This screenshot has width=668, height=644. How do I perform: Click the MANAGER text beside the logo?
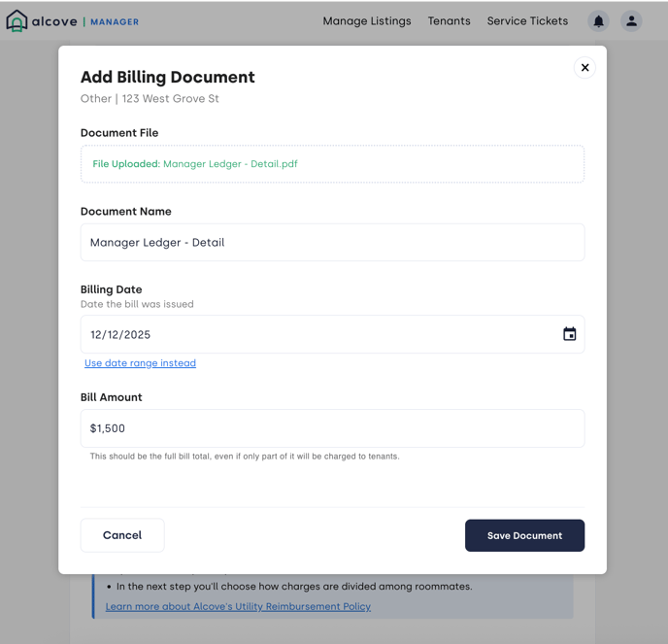tap(115, 22)
